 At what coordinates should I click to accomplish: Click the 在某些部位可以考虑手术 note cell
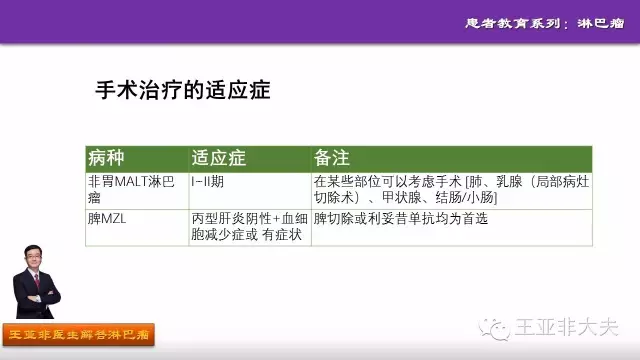(451, 191)
